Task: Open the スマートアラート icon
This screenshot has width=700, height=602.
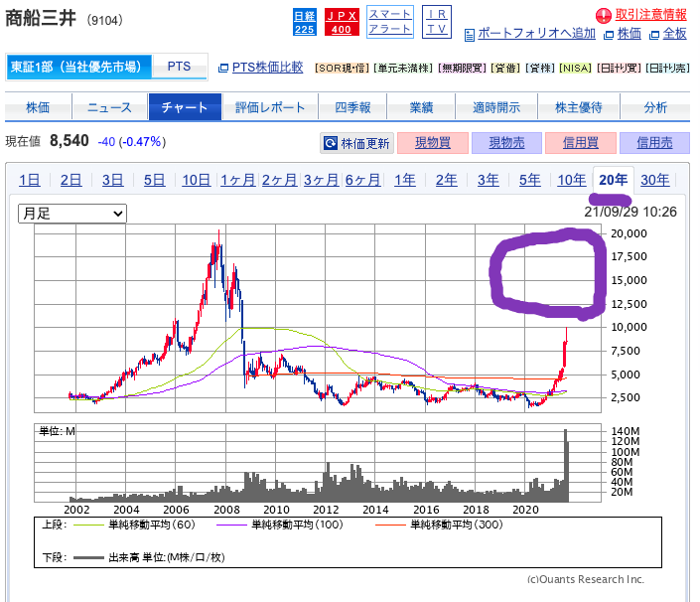Action: coord(390,22)
